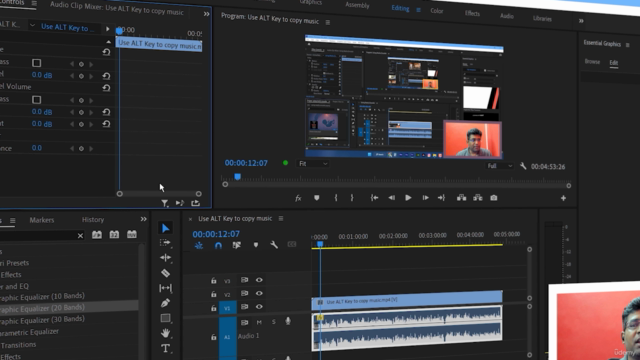Open the Effects panel group overflow chevron
Viewport: 640px width, 360px height.
point(143,219)
